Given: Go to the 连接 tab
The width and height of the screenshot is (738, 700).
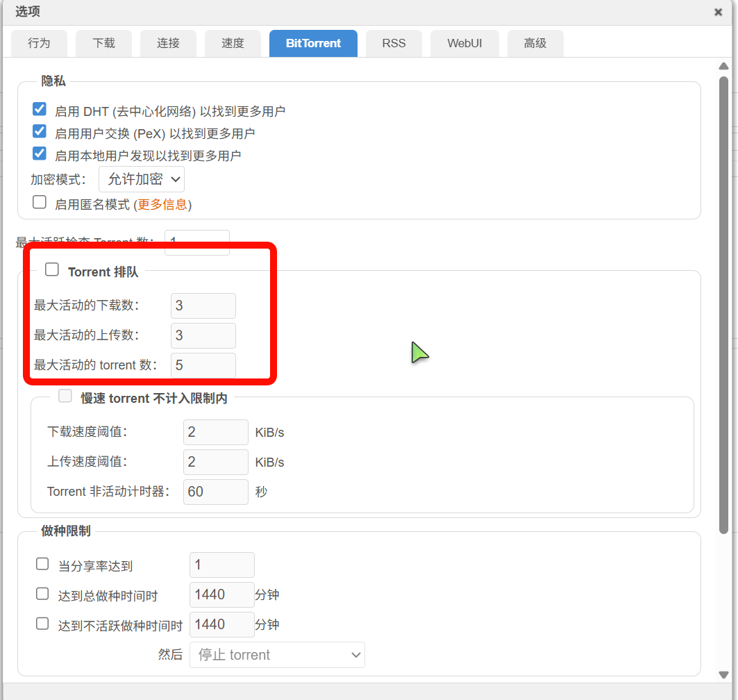Looking at the screenshot, I should (168, 43).
